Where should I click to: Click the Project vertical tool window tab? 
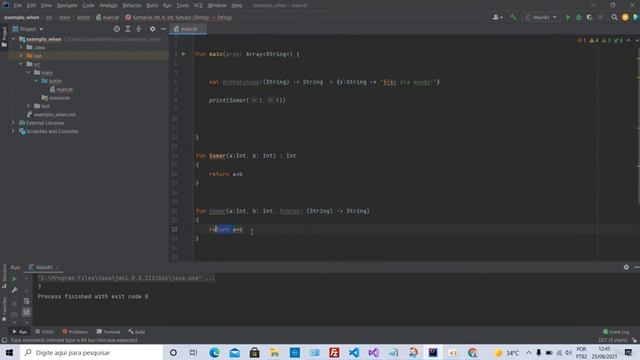4,37
